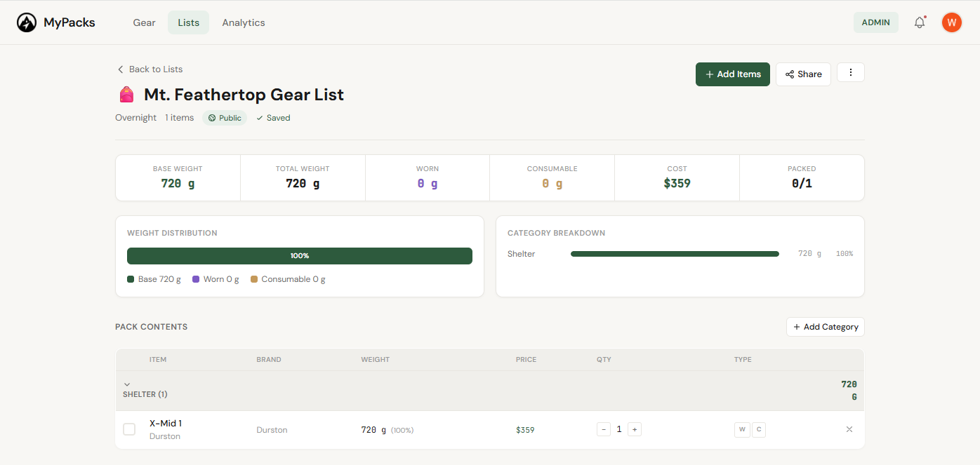Click the Share button
The image size is (980, 465).
point(803,74)
